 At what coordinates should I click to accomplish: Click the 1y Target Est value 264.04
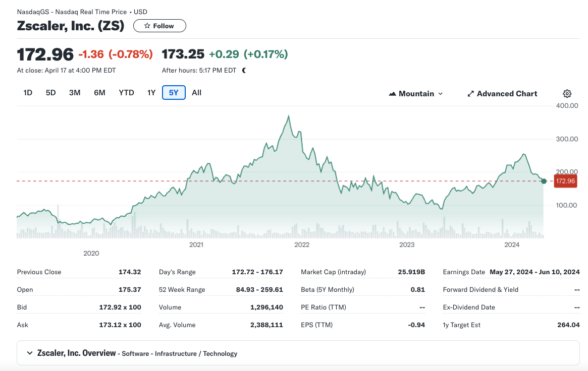568,325
